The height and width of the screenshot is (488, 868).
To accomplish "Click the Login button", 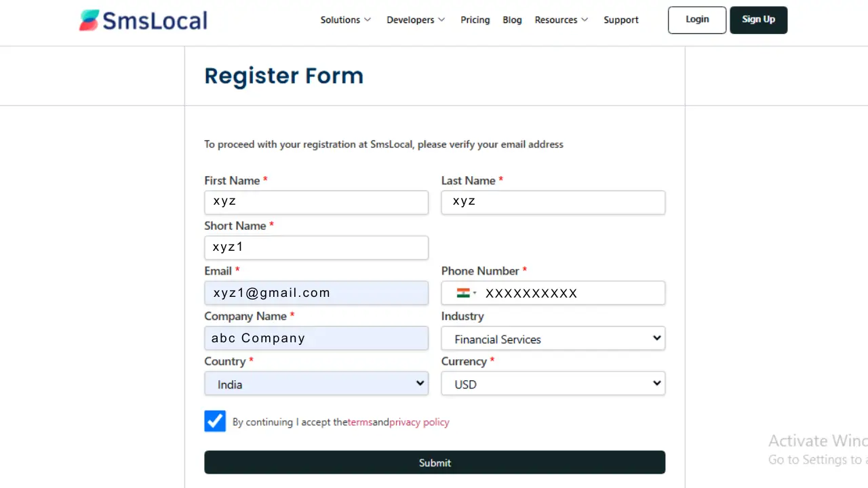I will 697,20.
